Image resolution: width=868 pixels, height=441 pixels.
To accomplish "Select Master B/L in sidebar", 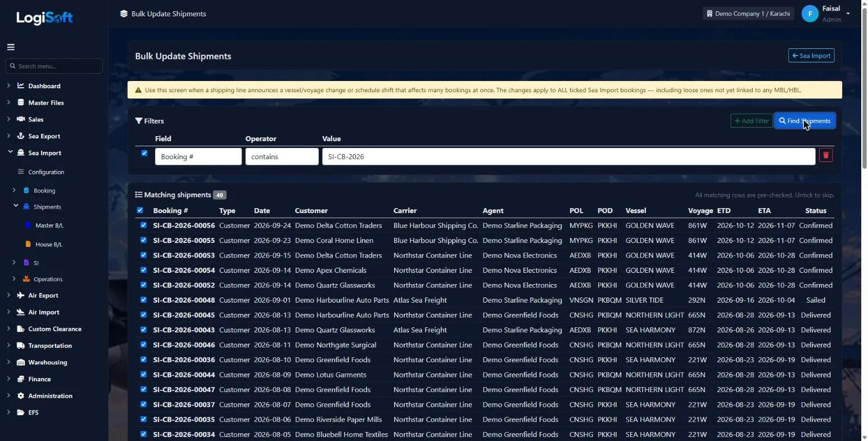I will tap(49, 226).
